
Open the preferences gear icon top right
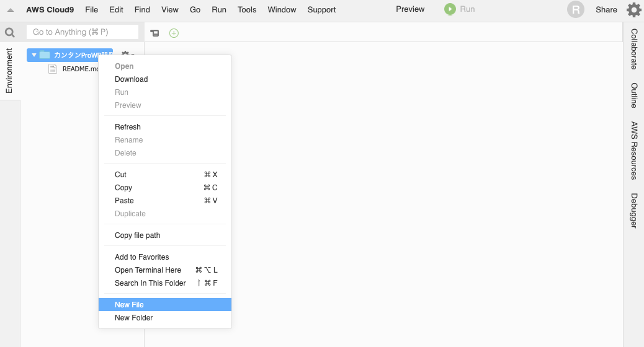click(633, 9)
